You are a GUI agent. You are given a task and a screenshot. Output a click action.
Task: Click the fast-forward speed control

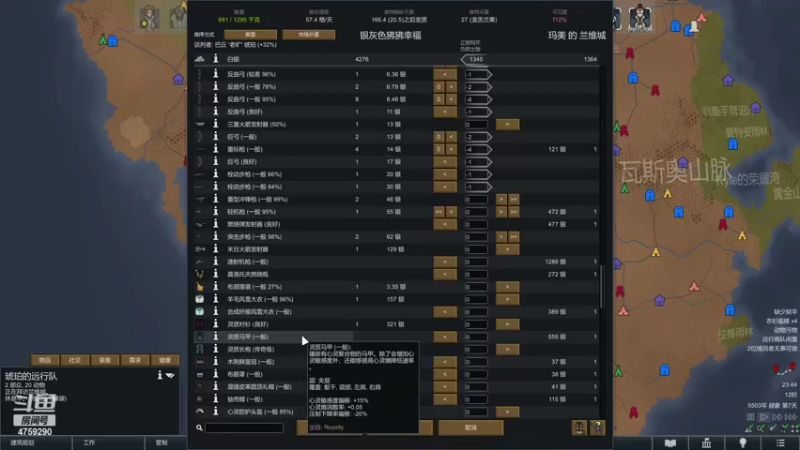pyautogui.click(x=777, y=417)
